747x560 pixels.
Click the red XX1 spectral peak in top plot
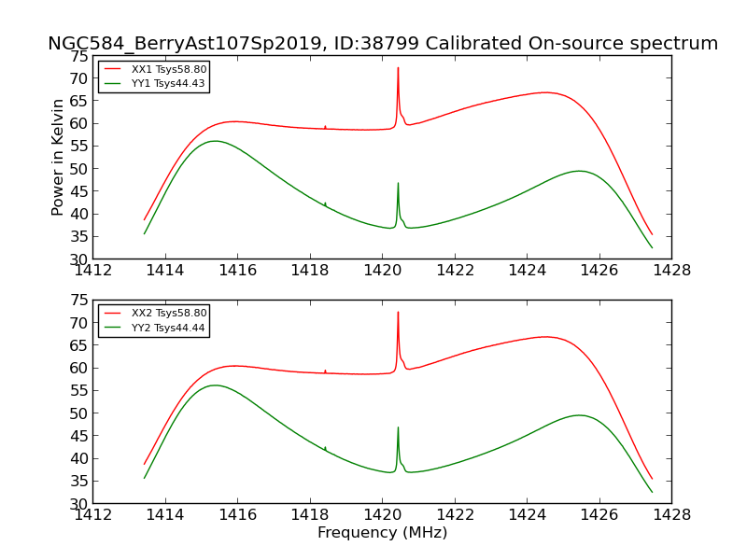pos(399,68)
